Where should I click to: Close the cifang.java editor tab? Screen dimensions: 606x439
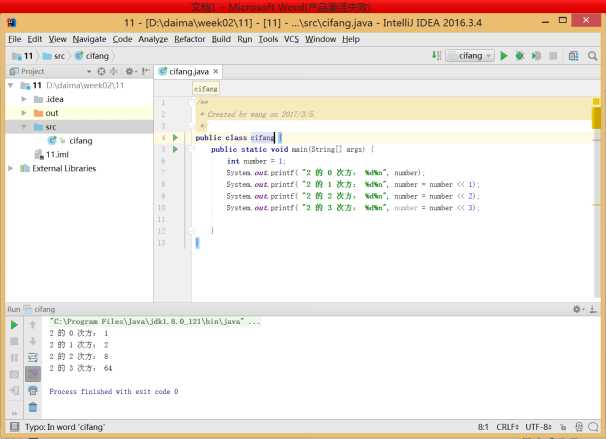pyautogui.click(x=216, y=71)
